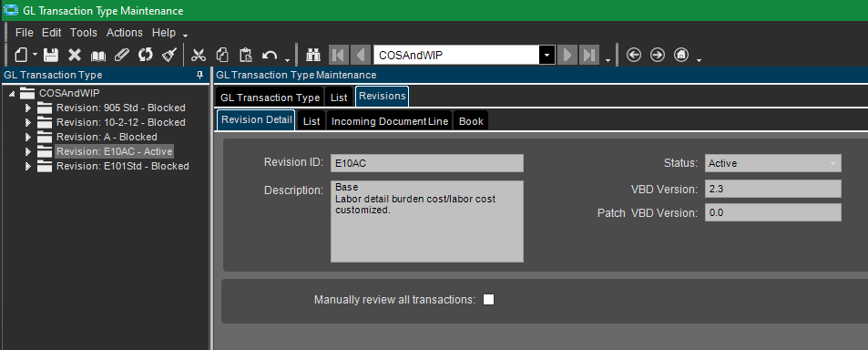The width and height of the screenshot is (868, 350).
Task: Select the COSAndWIP root tree item
Action: tap(69, 93)
